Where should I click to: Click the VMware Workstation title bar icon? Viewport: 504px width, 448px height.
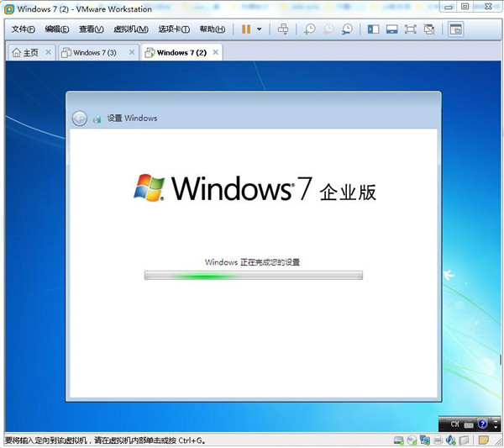tap(9, 9)
